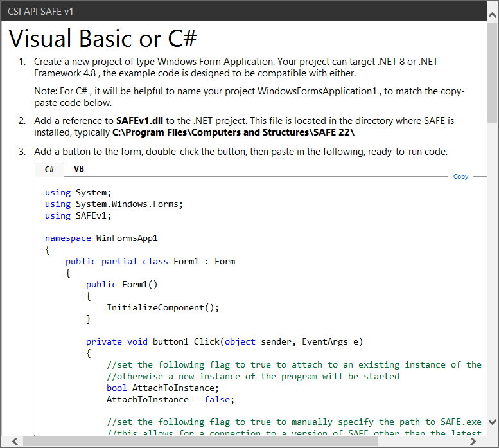Select the C# code tab
The width and height of the screenshot is (499, 448).
[49, 170]
